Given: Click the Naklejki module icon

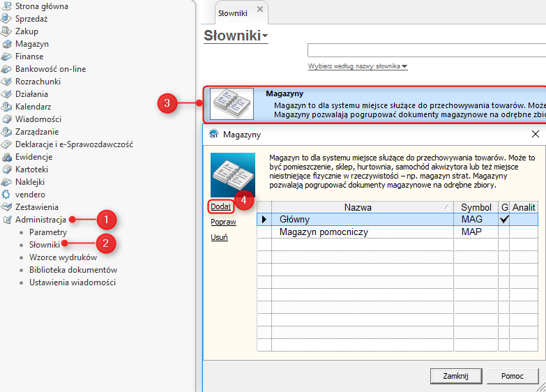Looking at the screenshot, I should (6, 182).
